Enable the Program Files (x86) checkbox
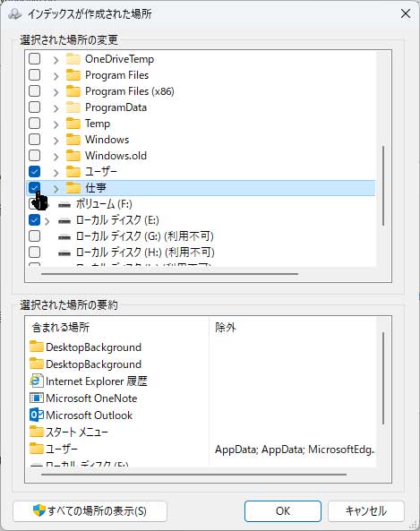420x531 pixels. pos(35,91)
